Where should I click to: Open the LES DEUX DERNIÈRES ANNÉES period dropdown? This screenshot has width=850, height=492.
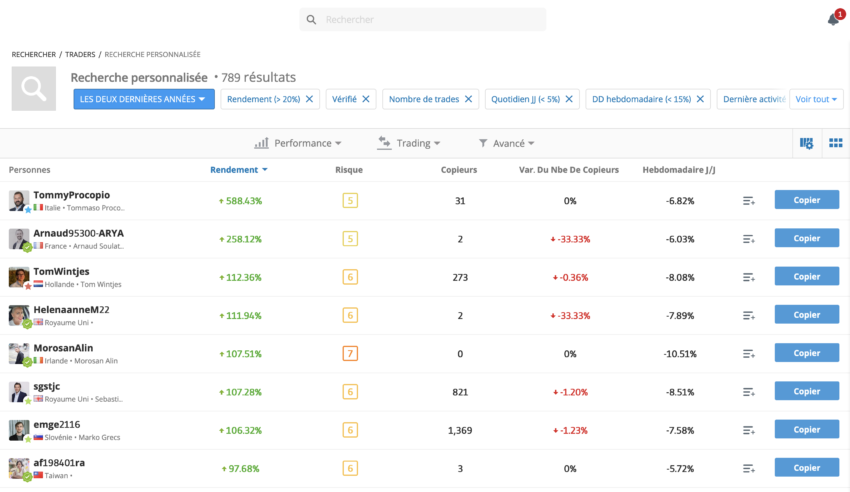tap(143, 99)
